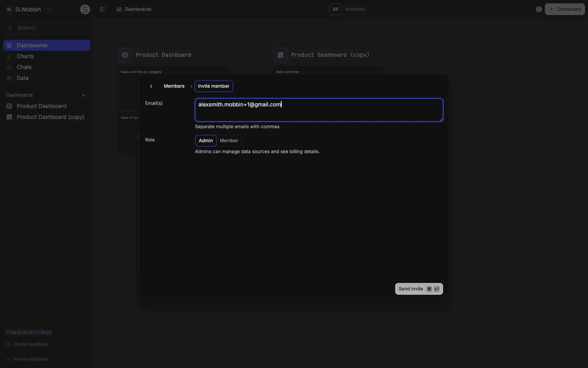Click the search magnifier icon in sidebar

(9, 28)
